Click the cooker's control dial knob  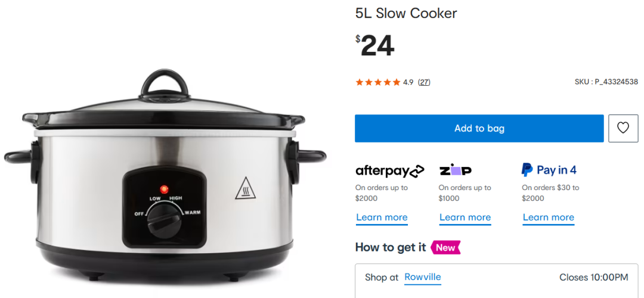[164, 221]
